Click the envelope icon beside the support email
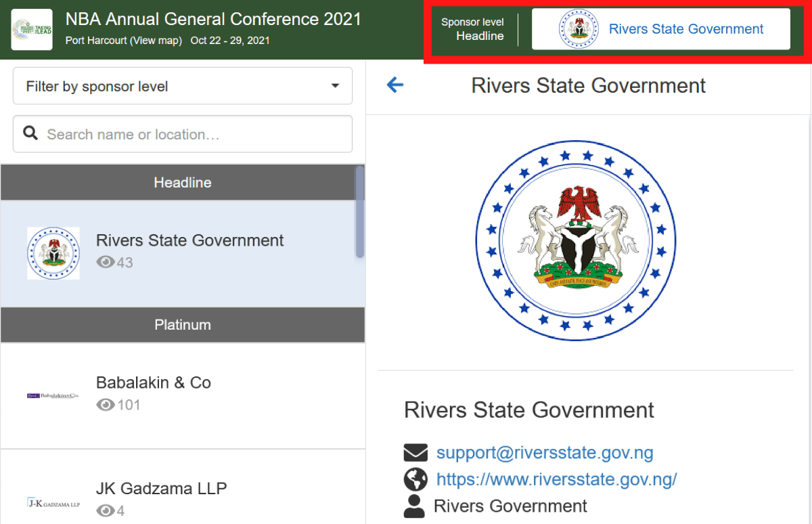Screen dimensions: 812x524 click(x=416, y=452)
